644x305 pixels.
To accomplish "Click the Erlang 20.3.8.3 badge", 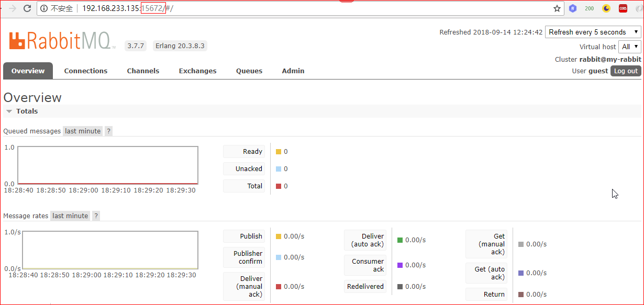I will point(180,46).
